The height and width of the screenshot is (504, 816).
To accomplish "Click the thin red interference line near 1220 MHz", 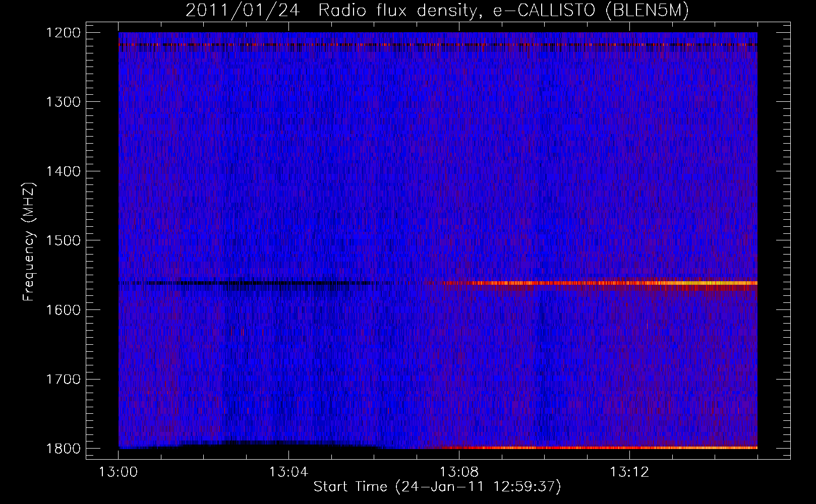I will pyautogui.click(x=438, y=45).
